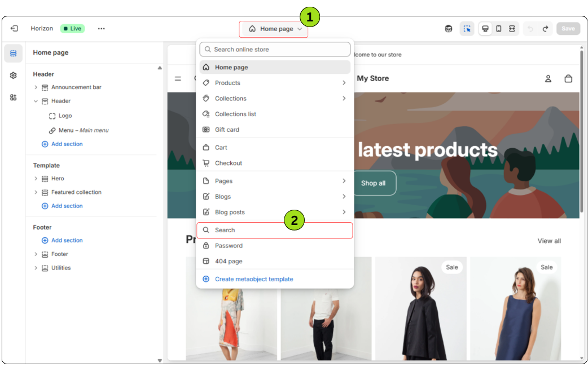
Task: Select Search template in the menu
Action: coord(275,231)
